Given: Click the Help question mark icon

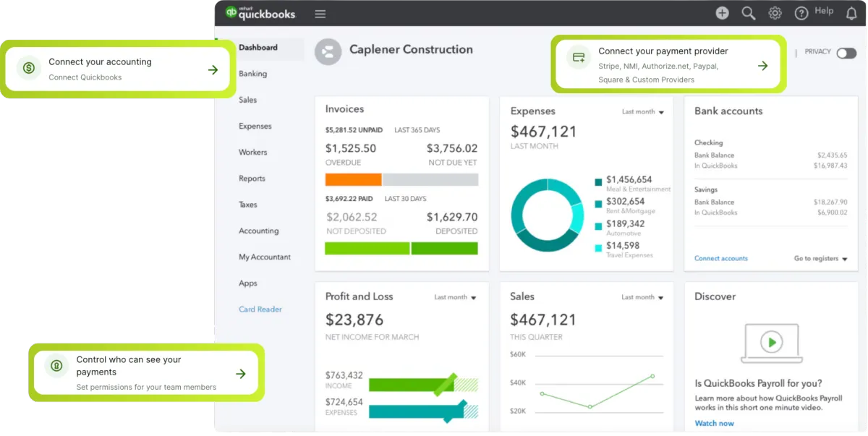Looking at the screenshot, I should 801,13.
